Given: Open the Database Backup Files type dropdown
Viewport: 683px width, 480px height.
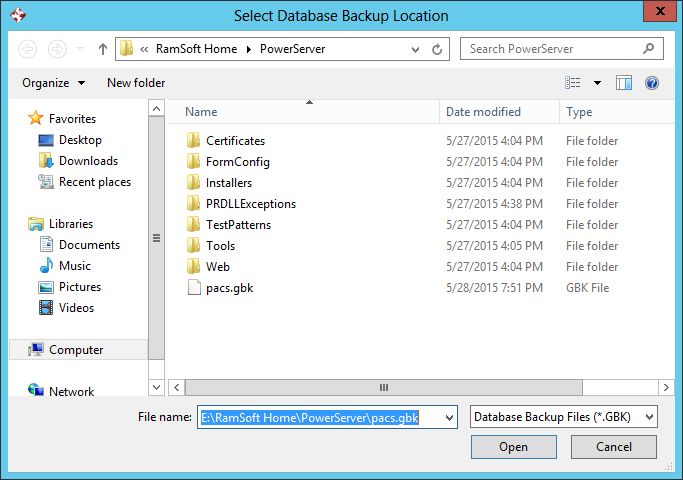Looking at the screenshot, I should [x=563, y=417].
